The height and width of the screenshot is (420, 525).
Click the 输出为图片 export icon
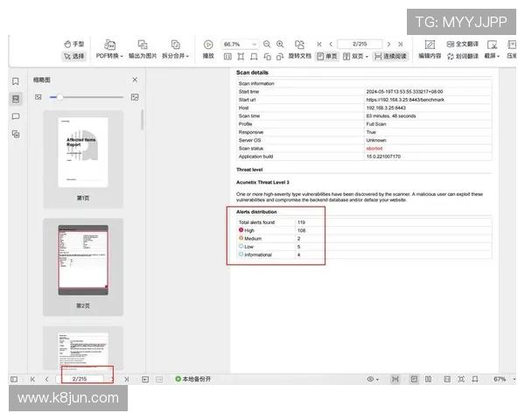[x=143, y=44]
